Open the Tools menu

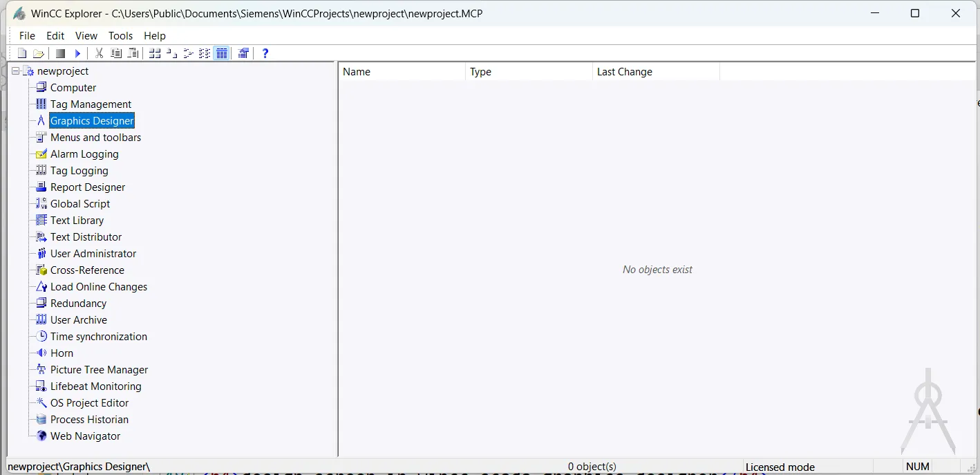(120, 35)
